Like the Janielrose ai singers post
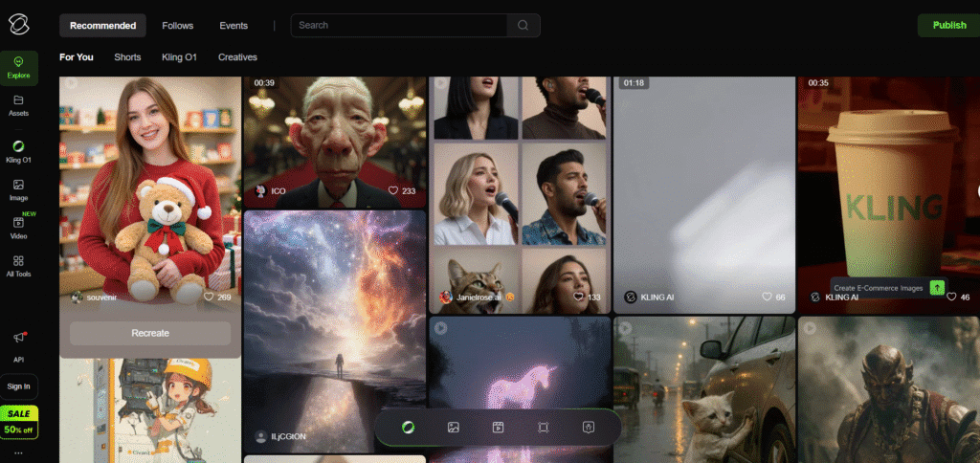980x463 pixels. pyautogui.click(x=578, y=298)
